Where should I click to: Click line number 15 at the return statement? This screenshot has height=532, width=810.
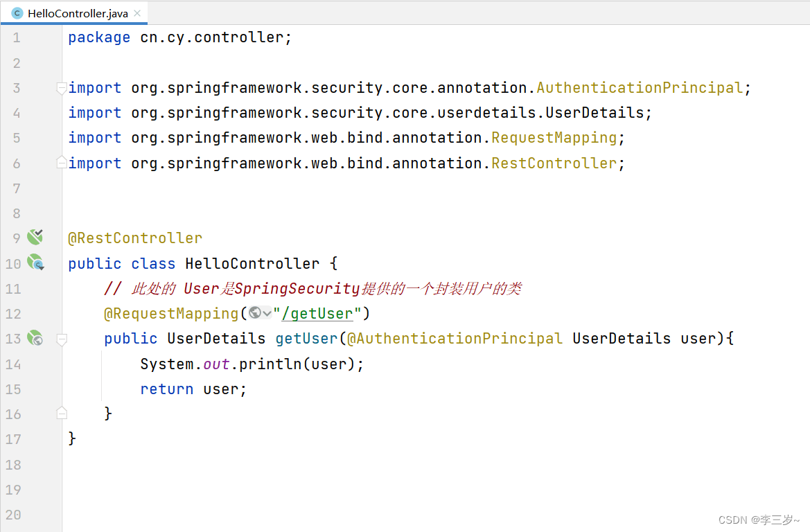(13, 389)
